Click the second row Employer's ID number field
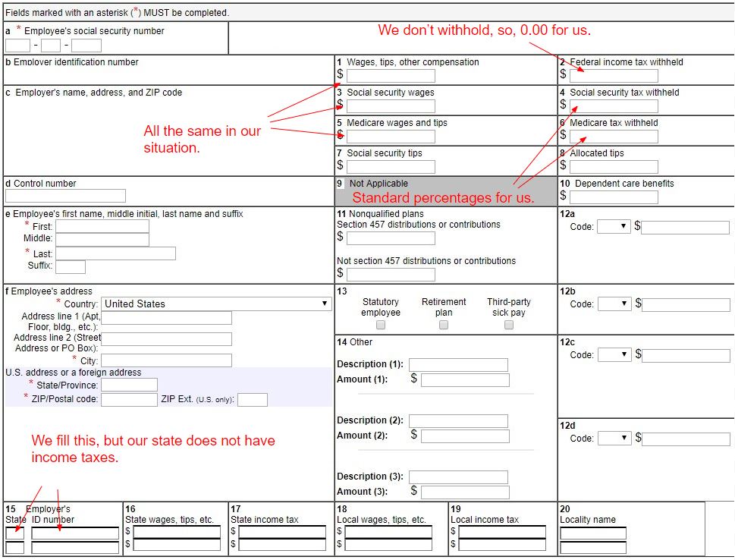Image resolution: width=735 pixels, height=560 pixels. pos(75,547)
